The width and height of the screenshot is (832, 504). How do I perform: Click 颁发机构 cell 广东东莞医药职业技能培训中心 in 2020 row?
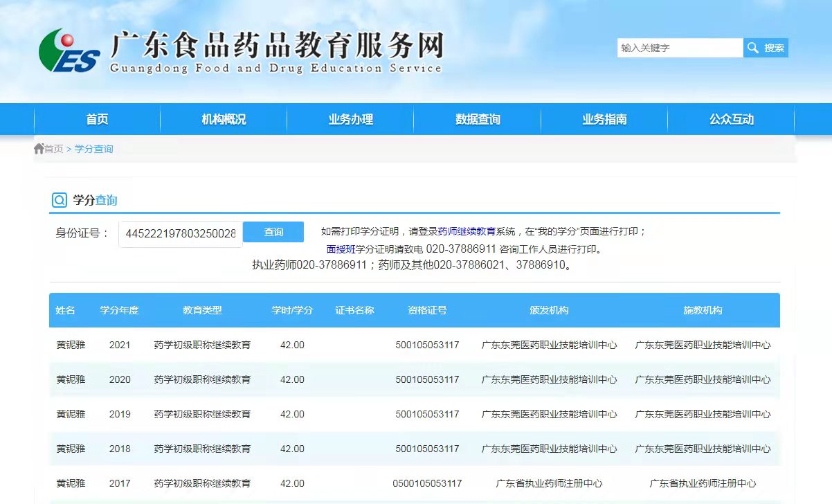click(549, 379)
